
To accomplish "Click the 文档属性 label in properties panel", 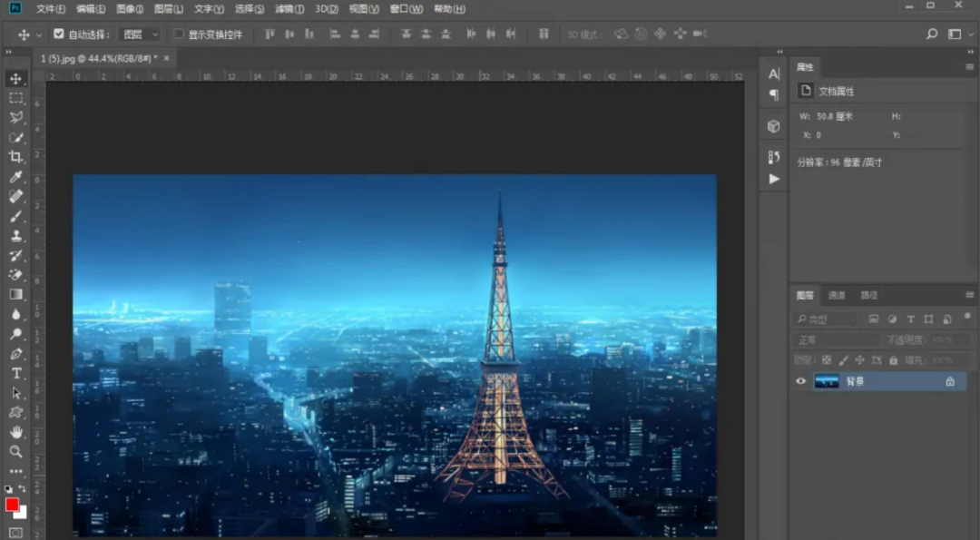I will coord(837,92).
